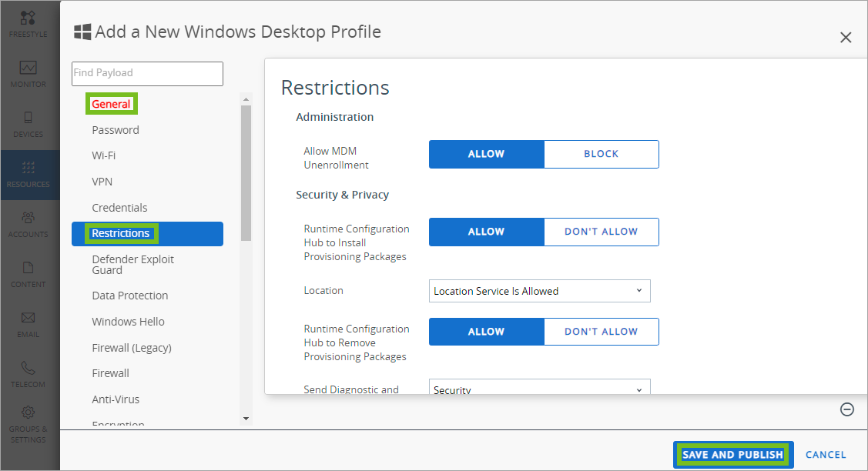
Task: Click the Administration section label
Action: (x=334, y=117)
